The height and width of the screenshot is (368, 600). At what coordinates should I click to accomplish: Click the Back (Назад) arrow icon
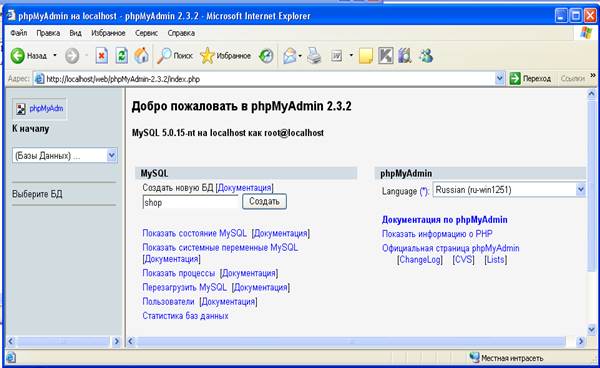tap(17, 56)
